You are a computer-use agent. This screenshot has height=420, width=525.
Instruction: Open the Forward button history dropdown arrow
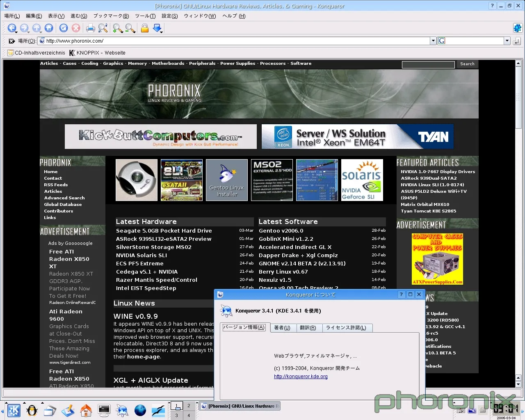pos(29,32)
